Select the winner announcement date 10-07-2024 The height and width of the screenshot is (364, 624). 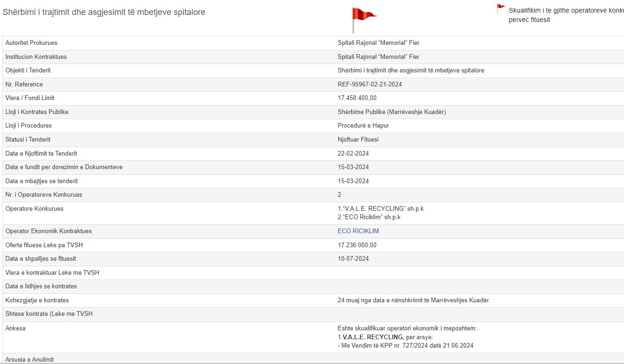tap(353, 259)
